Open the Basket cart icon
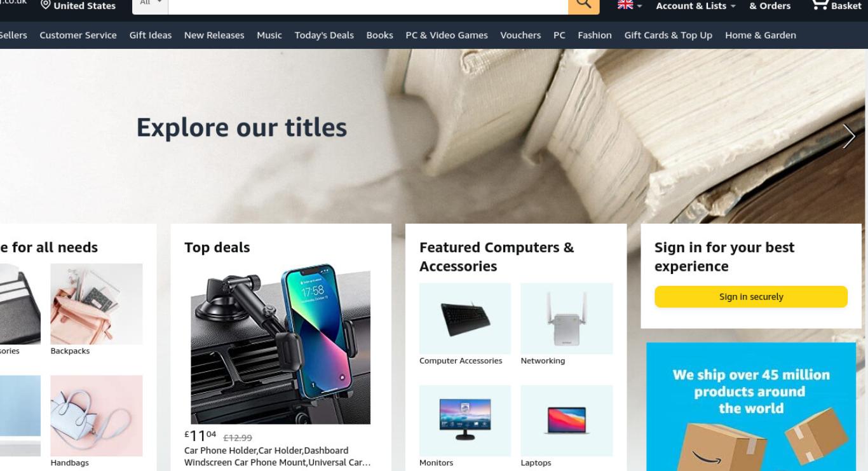The height and width of the screenshot is (471, 868). point(836,6)
